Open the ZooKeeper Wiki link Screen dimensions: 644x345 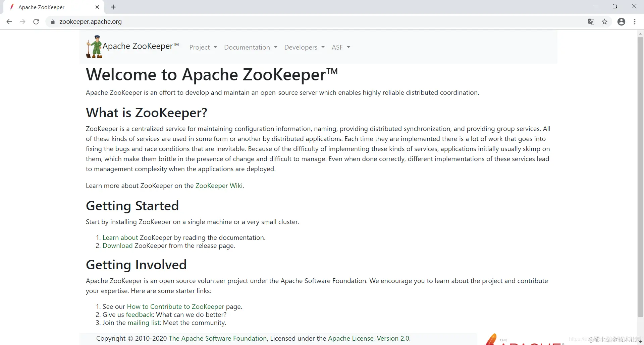coord(219,186)
